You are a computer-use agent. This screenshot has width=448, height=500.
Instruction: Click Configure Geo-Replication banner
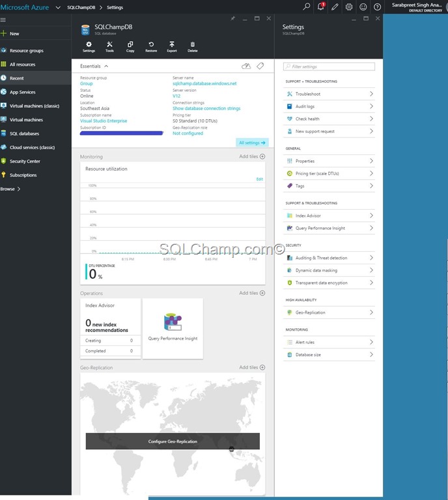173,441
